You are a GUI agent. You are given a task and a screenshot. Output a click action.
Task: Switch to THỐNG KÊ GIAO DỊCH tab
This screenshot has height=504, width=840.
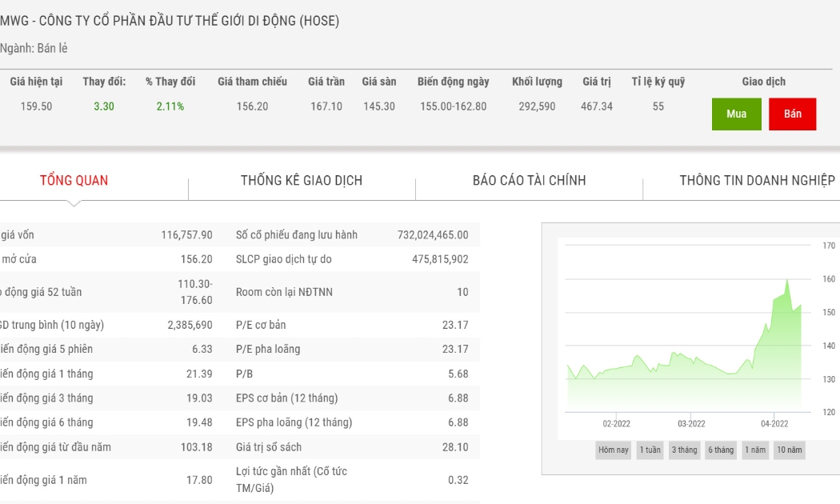tap(302, 181)
